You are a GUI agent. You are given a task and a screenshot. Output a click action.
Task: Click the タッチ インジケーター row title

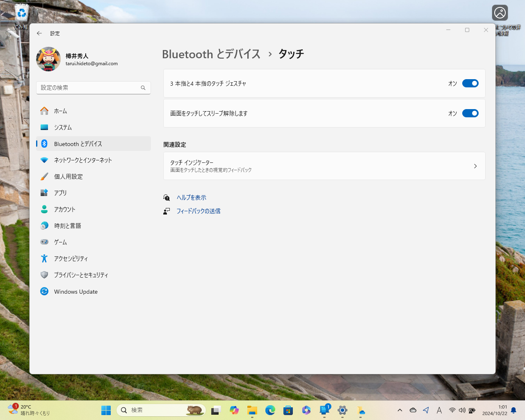(x=192, y=162)
